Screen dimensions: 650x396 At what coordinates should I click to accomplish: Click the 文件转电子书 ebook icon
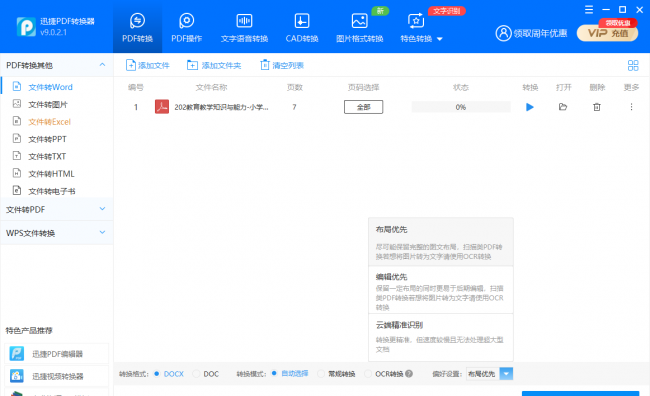17,190
